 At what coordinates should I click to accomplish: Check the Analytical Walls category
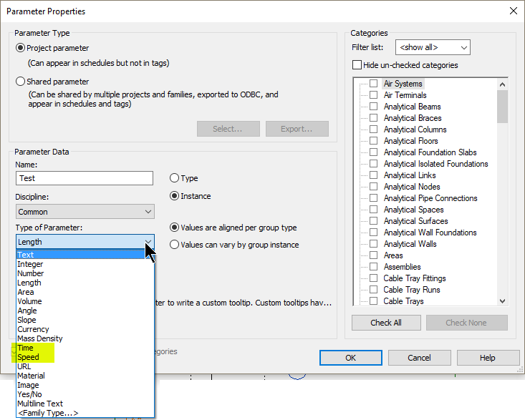point(373,244)
